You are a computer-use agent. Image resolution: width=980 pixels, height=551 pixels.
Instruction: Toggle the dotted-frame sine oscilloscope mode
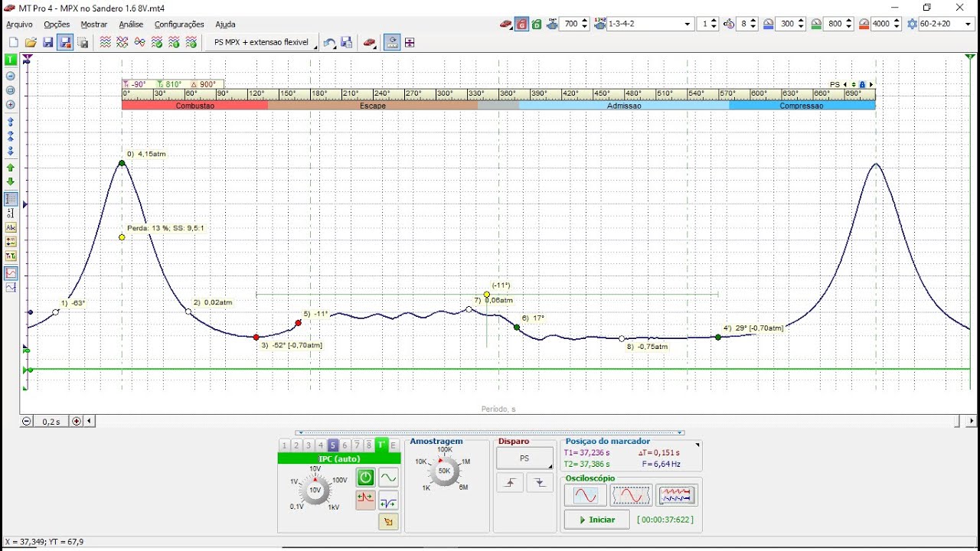(631, 496)
